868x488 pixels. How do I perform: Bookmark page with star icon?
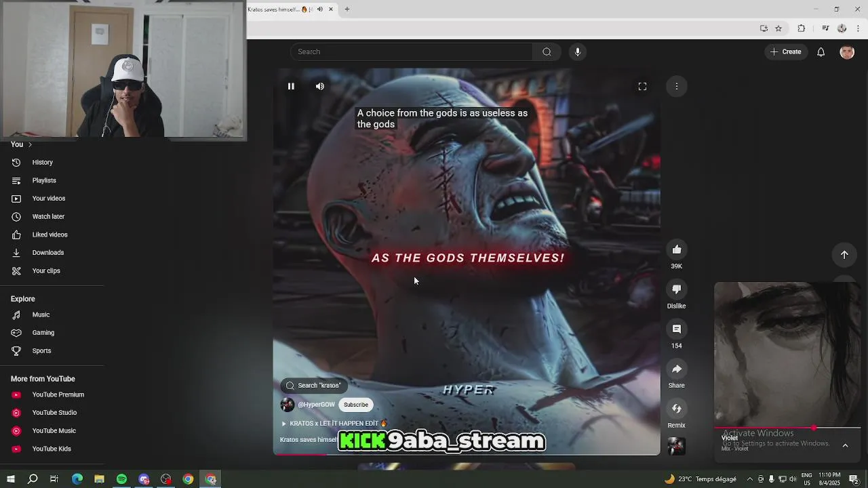[778, 28]
